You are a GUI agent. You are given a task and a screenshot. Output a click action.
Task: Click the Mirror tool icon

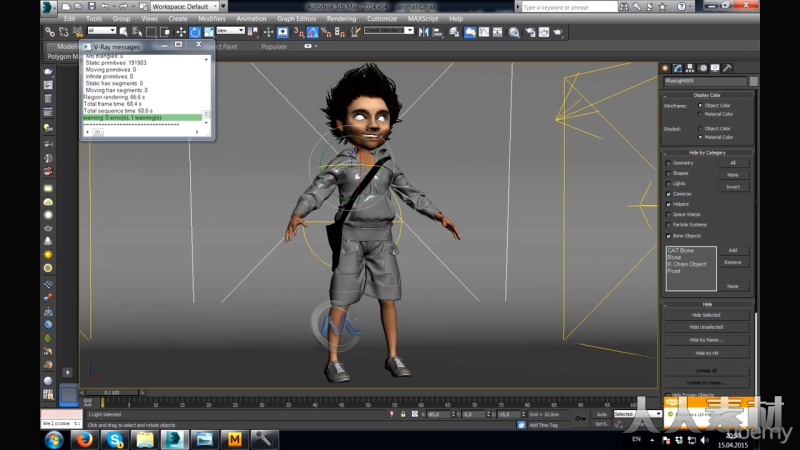pos(423,32)
